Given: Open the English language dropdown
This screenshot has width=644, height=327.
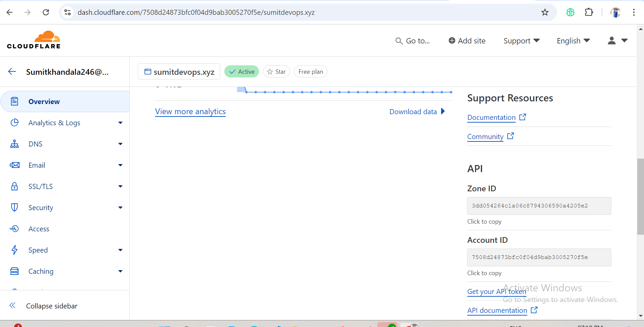Looking at the screenshot, I should [573, 41].
